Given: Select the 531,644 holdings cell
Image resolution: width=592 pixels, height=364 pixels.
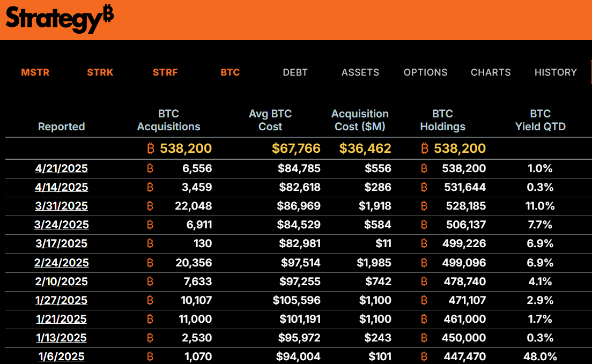Looking at the screenshot, I should (x=465, y=187).
